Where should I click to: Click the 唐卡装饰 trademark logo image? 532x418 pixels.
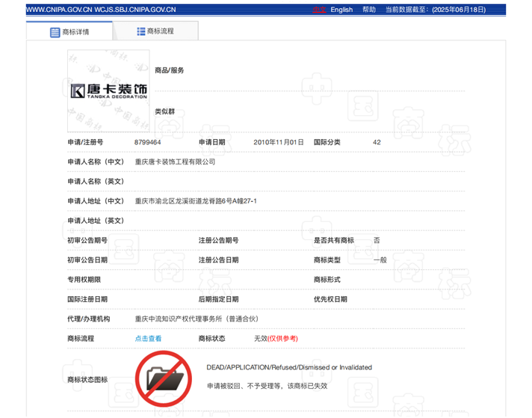(108, 90)
